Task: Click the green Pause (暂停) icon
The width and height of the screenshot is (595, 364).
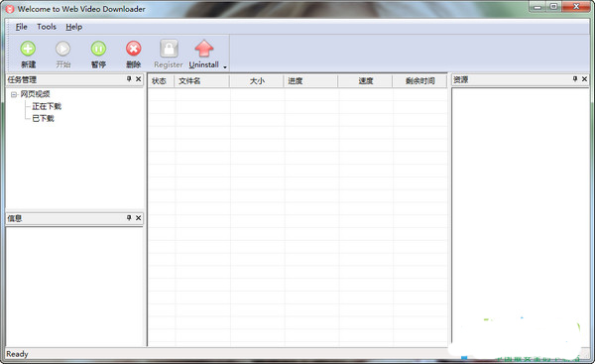Action: [98, 49]
